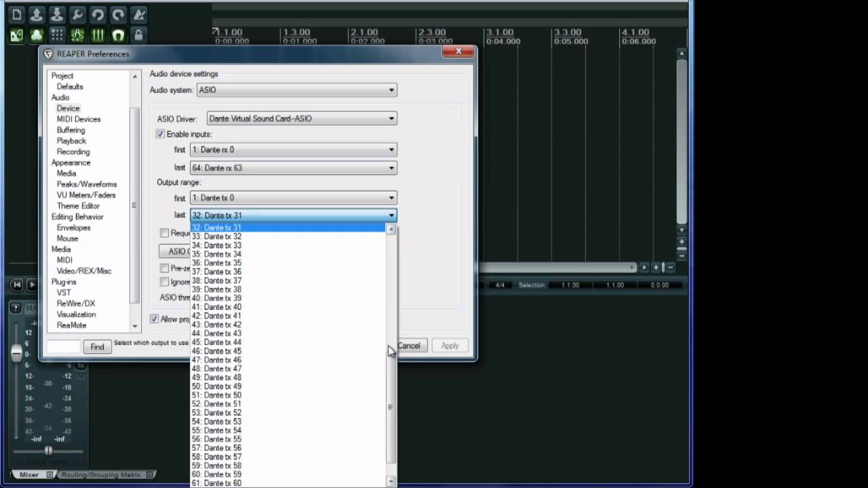
Task: Toggle the Request checkbox under output range
Action: (x=164, y=232)
